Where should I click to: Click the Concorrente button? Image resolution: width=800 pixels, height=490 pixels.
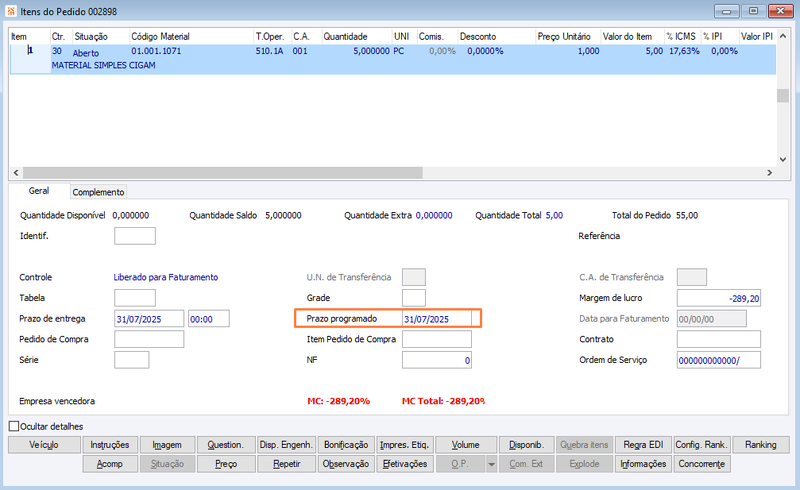point(702,464)
